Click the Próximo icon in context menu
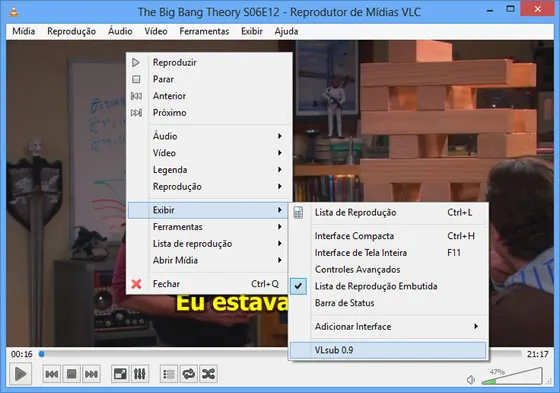 click(x=136, y=113)
